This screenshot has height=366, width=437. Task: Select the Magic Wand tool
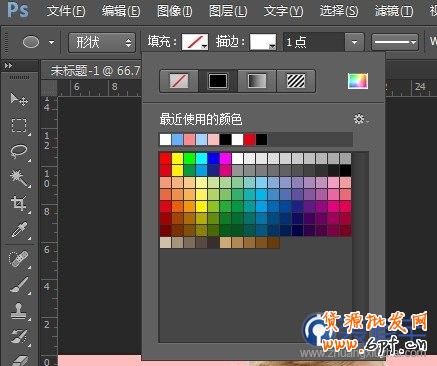pos(19,177)
